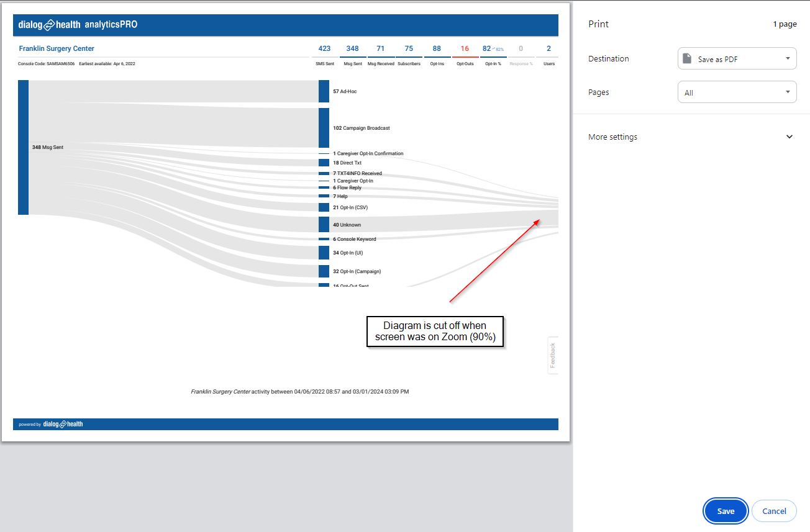The width and height of the screenshot is (810, 532).
Task: Click the 1 page count label
Action: pos(785,24)
